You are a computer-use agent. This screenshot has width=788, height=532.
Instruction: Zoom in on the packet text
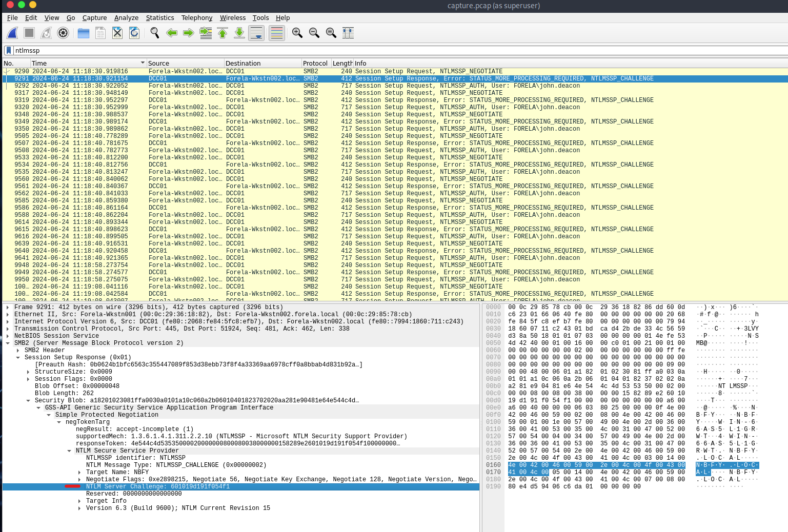point(297,33)
